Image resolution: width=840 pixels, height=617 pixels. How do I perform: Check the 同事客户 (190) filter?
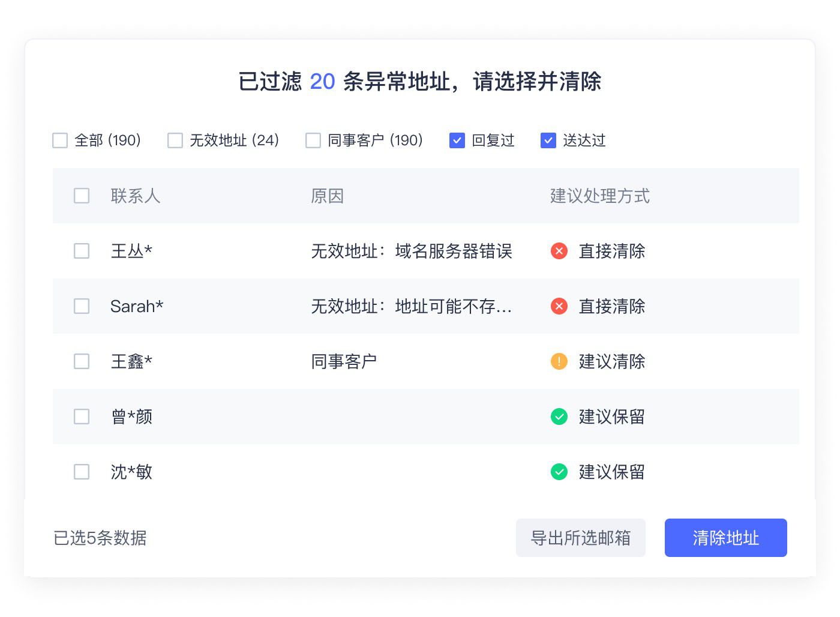(313, 140)
